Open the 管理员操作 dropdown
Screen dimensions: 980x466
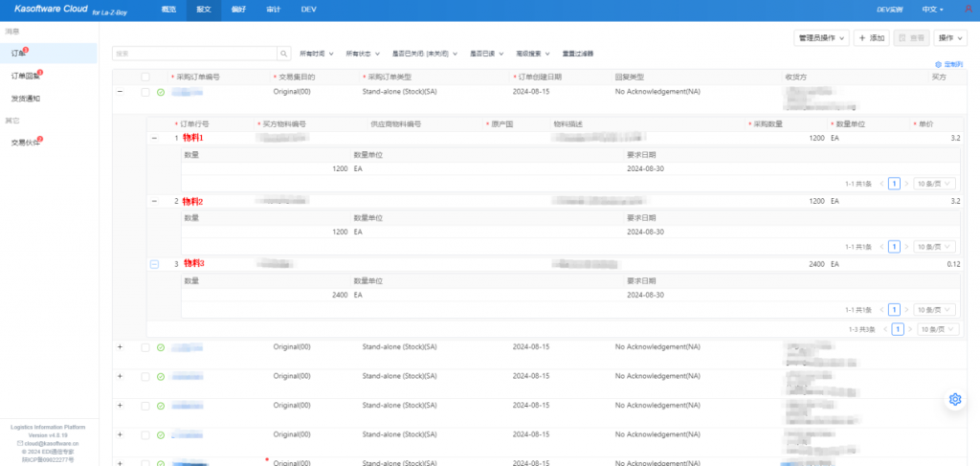[x=821, y=38]
